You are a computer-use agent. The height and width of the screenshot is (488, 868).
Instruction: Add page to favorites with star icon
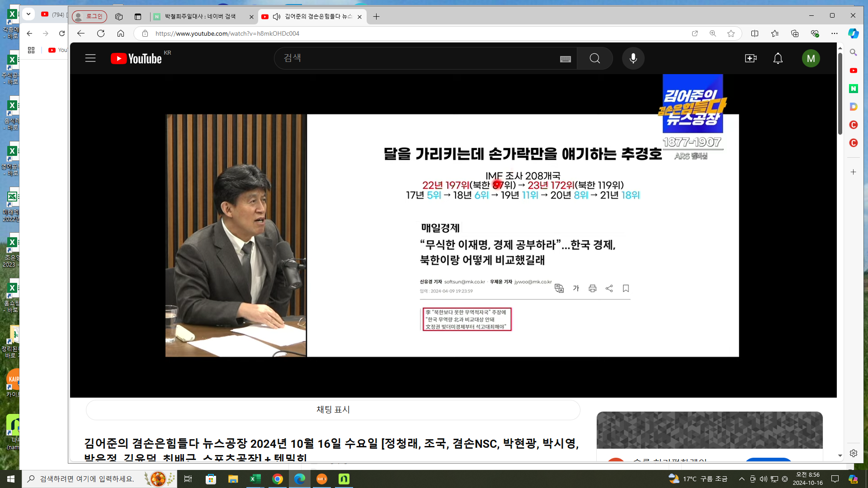731,33
